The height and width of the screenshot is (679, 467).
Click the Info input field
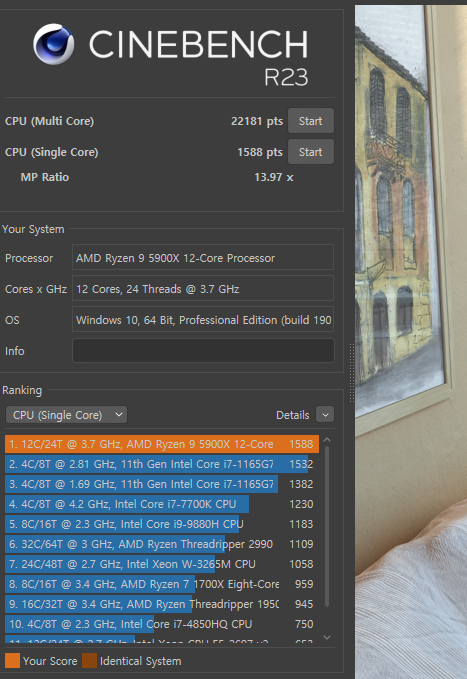[203, 351]
